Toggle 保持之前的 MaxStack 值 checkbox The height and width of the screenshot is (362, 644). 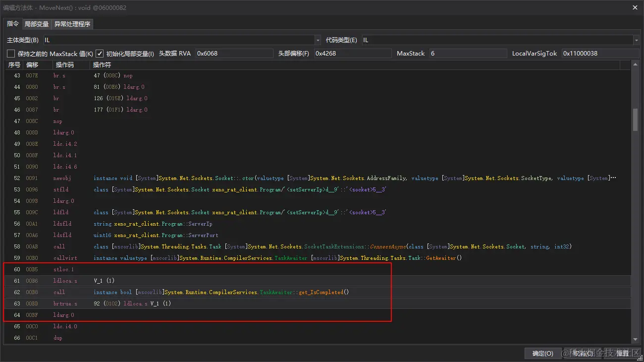[11, 54]
